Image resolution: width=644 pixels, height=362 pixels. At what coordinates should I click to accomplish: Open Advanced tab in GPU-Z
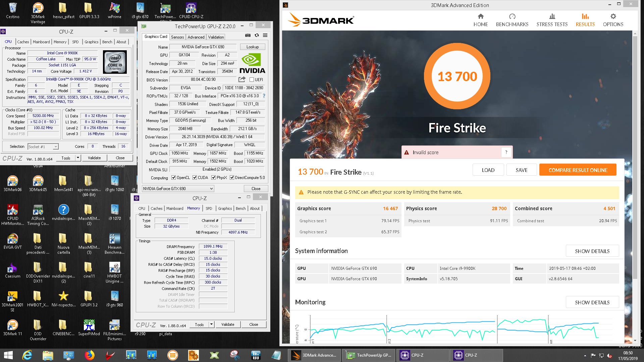(x=196, y=37)
